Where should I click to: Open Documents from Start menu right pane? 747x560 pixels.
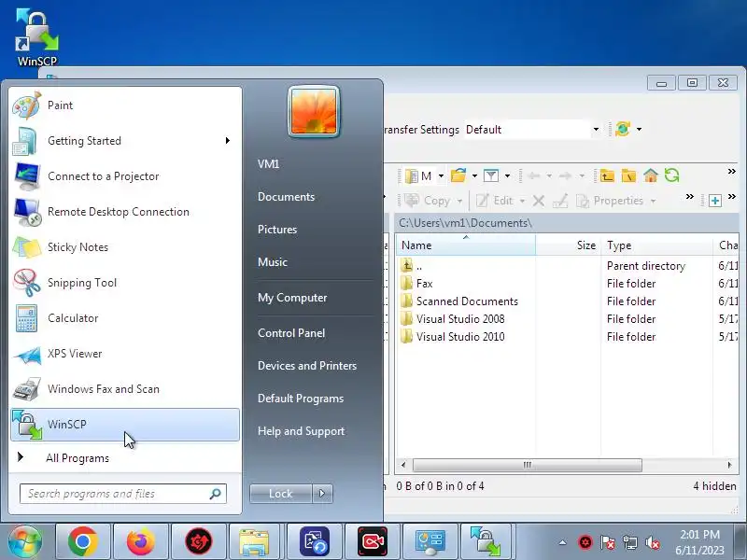pyautogui.click(x=286, y=197)
